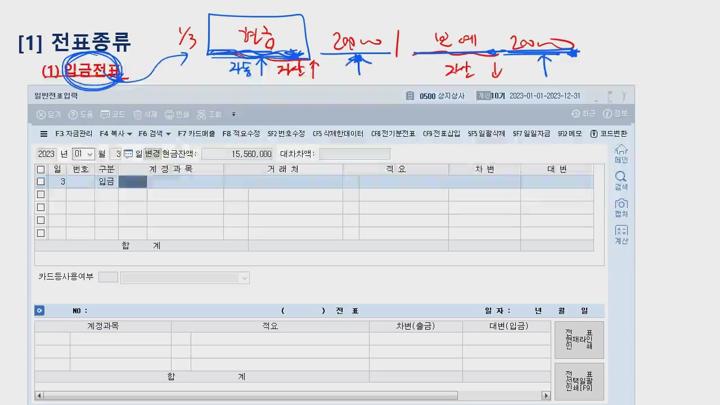Click the 변경 button
This screenshot has width=720, height=405.
pos(152,154)
